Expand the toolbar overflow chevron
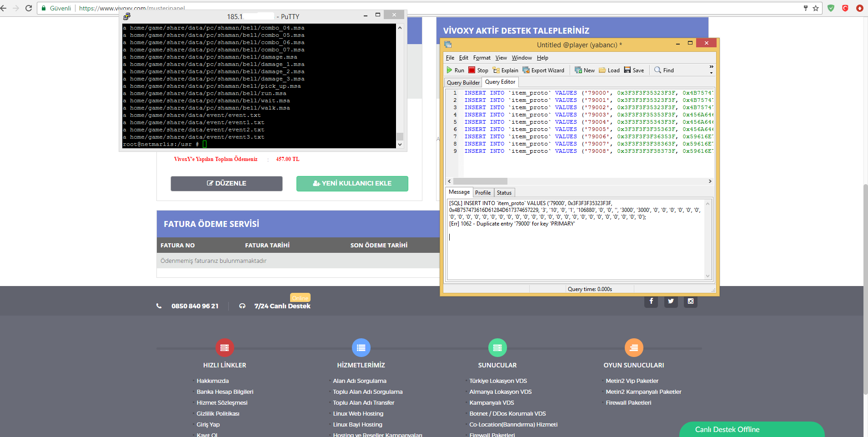 pos(711,70)
